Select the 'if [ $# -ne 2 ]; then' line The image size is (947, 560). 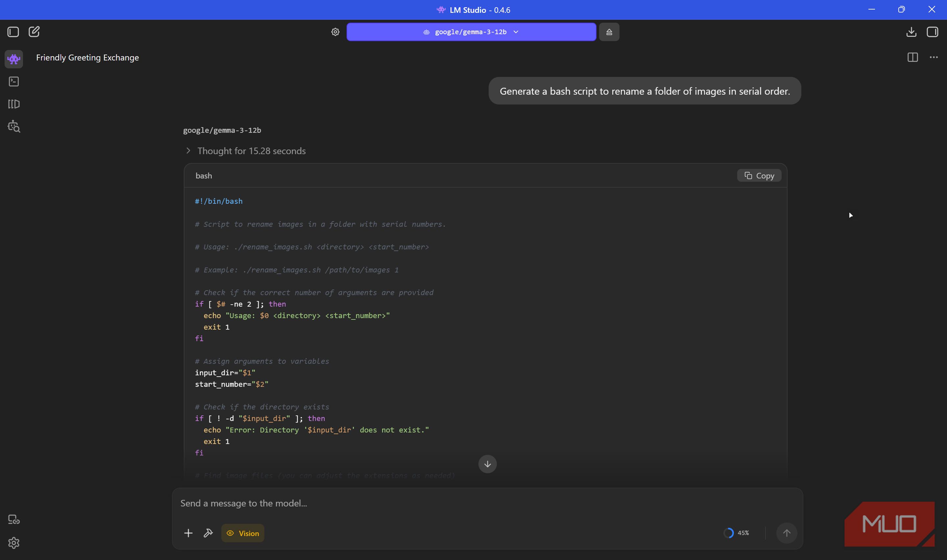240,304
